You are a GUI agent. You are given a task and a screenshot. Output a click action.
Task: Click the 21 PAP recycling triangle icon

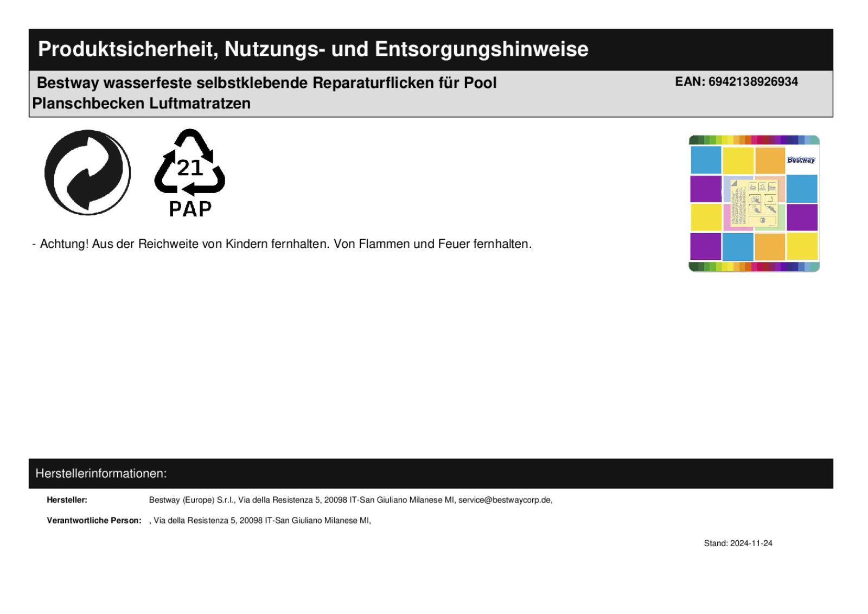[190, 173]
